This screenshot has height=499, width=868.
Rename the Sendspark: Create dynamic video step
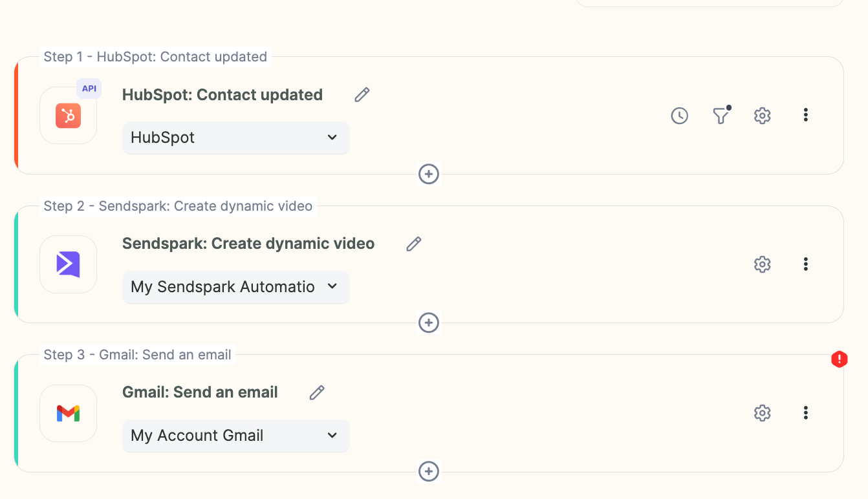point(414,244)
